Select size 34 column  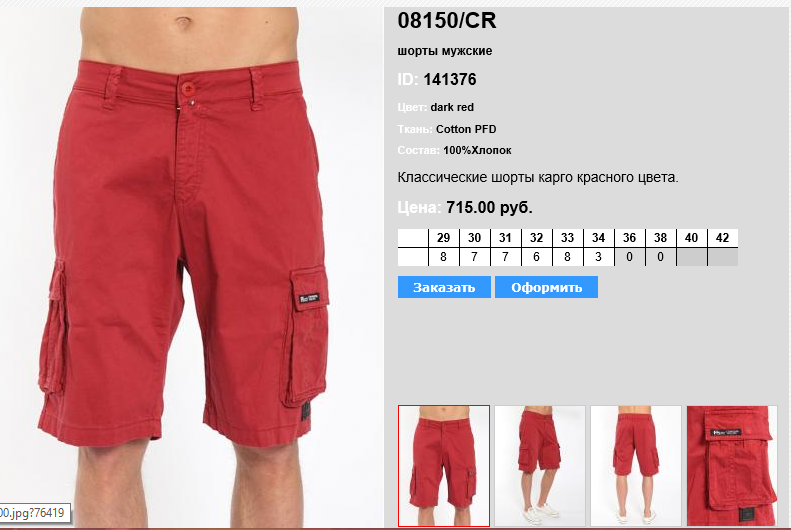click(x=598, y=238)
